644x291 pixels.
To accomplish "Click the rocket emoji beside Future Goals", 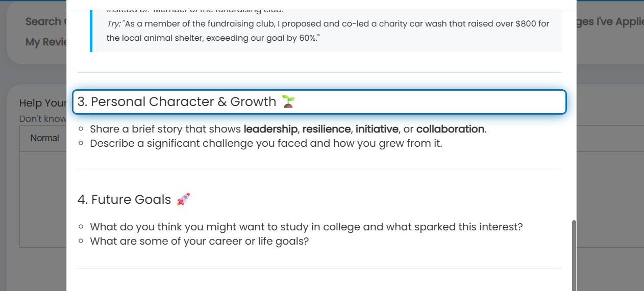I will (183, 199).
